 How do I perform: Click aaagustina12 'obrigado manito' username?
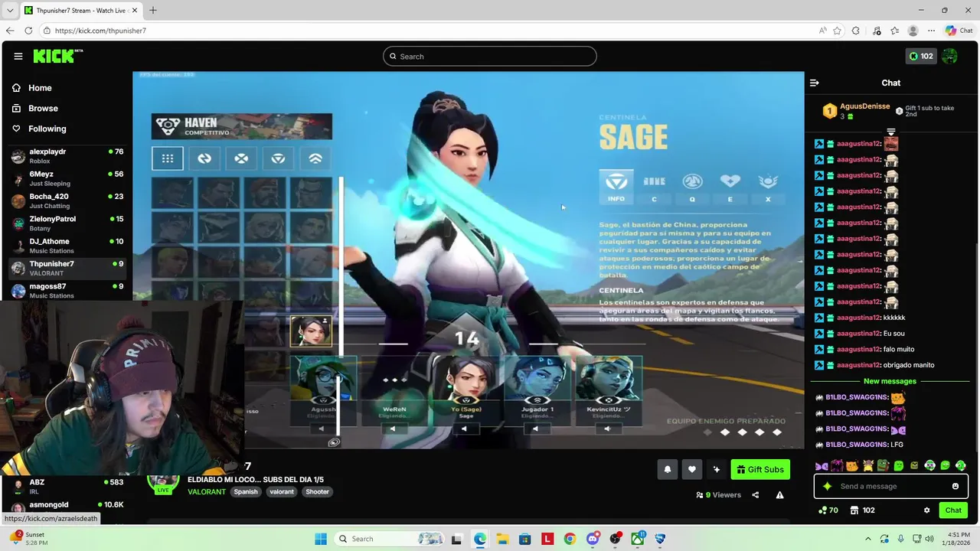(x=857, y=365)
